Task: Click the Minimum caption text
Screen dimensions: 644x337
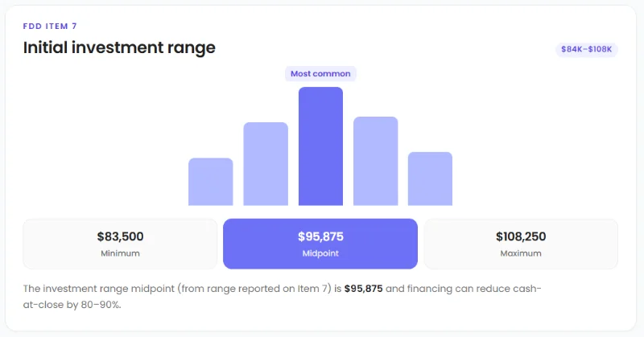Action: [120, 253]
